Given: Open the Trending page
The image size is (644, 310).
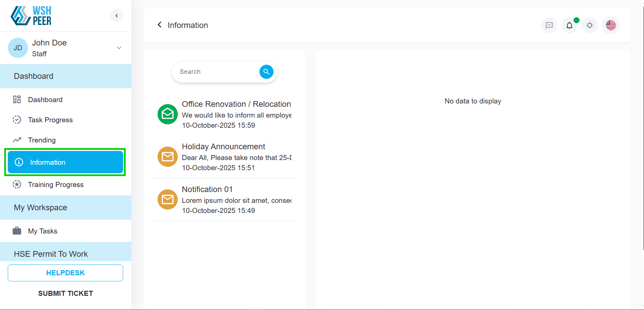Looking at the screenshot, I should click(x=42, y=140).
